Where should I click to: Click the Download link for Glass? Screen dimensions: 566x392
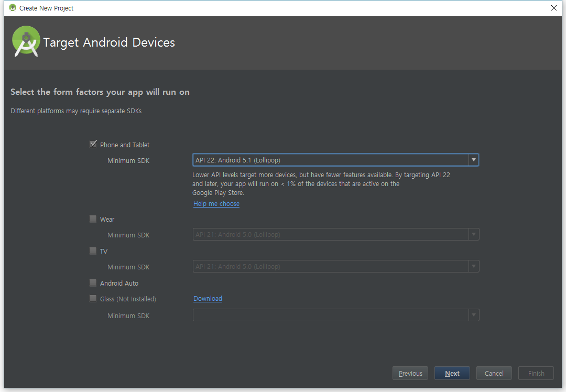[x=208, y=298]
